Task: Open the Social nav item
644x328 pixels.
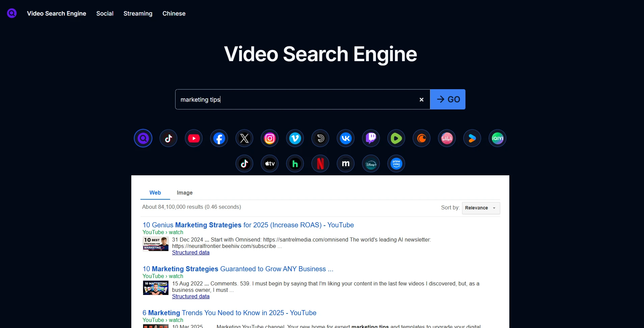Action: 105,14
